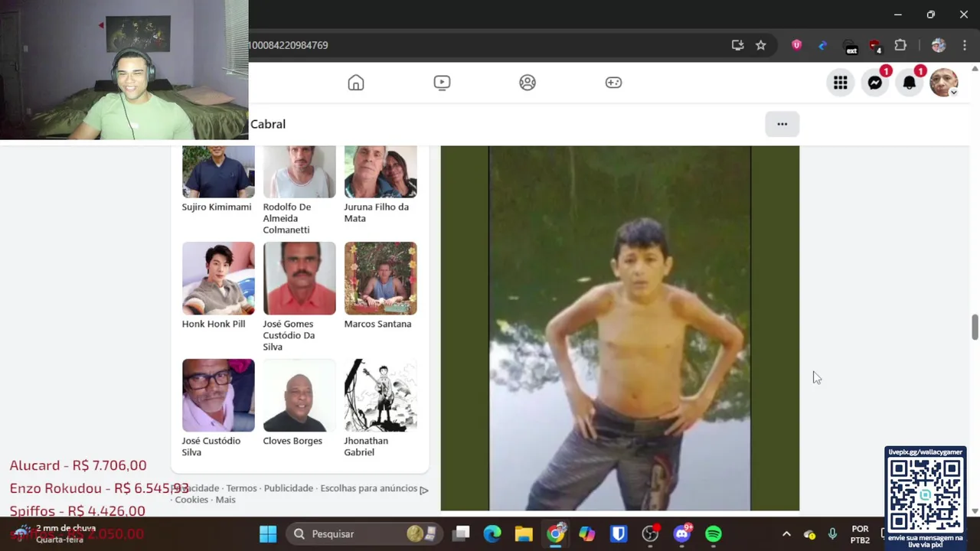The width and height of the screenshot is (980, 551).
Task: Open the blue arrow extension icon
Action: (x=822, y=45)
